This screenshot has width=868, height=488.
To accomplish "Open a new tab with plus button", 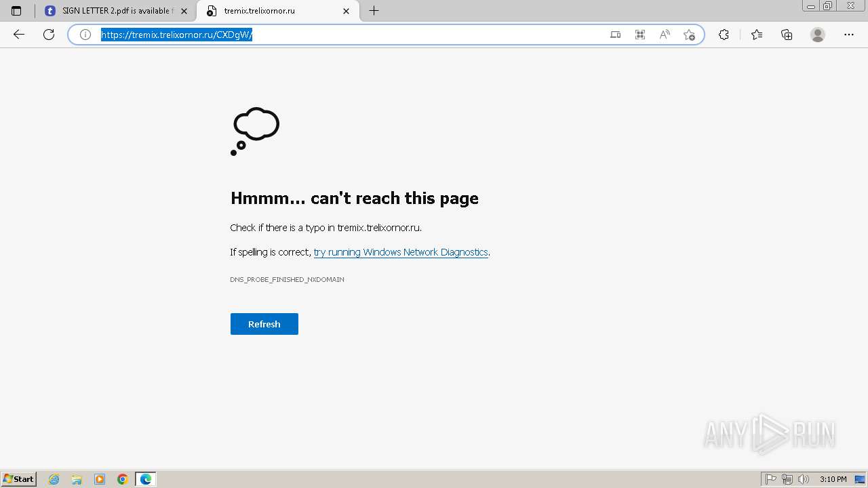I will (x=374, y=11).
